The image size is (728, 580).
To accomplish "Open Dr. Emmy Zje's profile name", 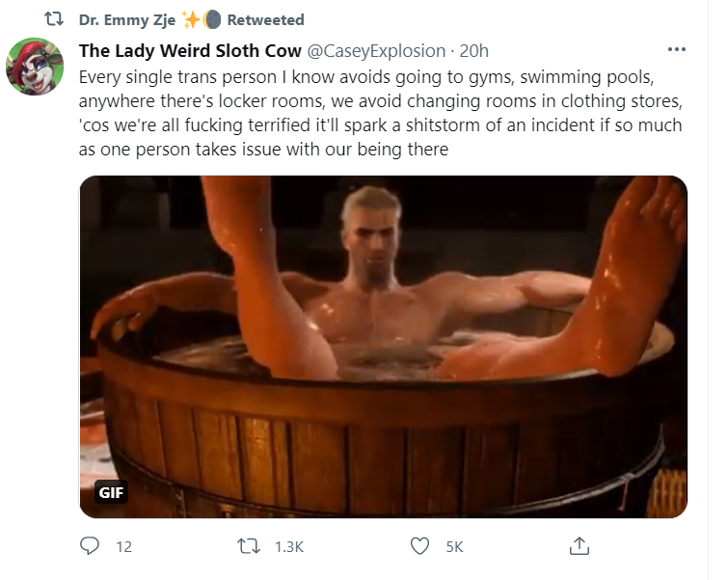I will [127, 20].
